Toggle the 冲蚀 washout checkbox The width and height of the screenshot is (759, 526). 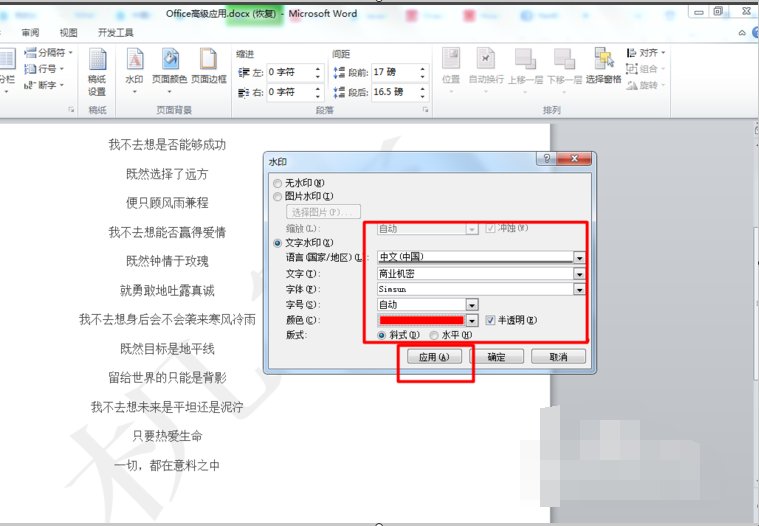pyautogui.click(x=490, y=228)
